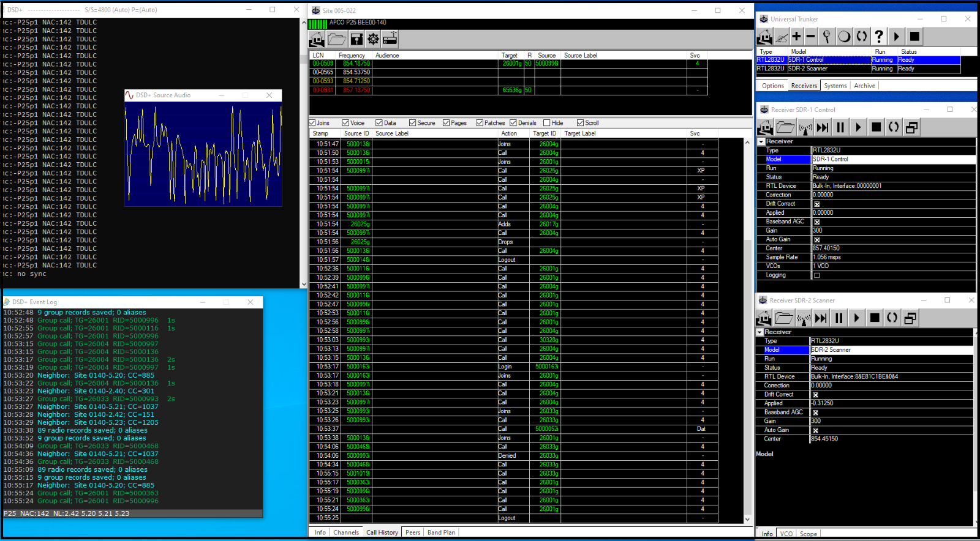Switch to the Systems tab

[835, 86]
